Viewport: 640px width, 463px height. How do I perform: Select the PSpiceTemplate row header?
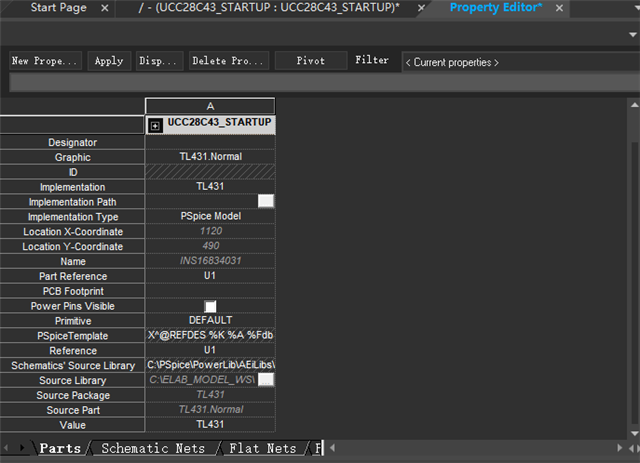[x=72, y=336]
